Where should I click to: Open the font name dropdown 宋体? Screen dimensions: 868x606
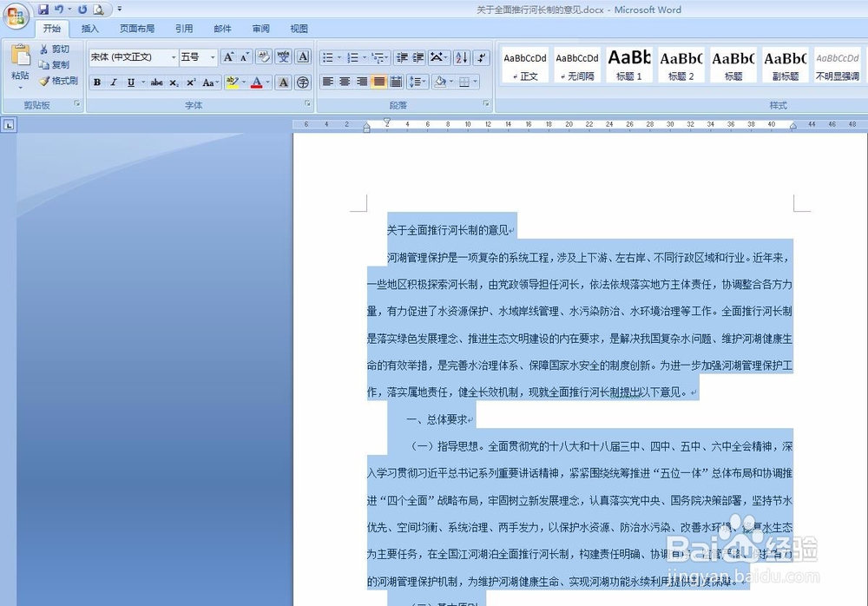click(174, 57)
